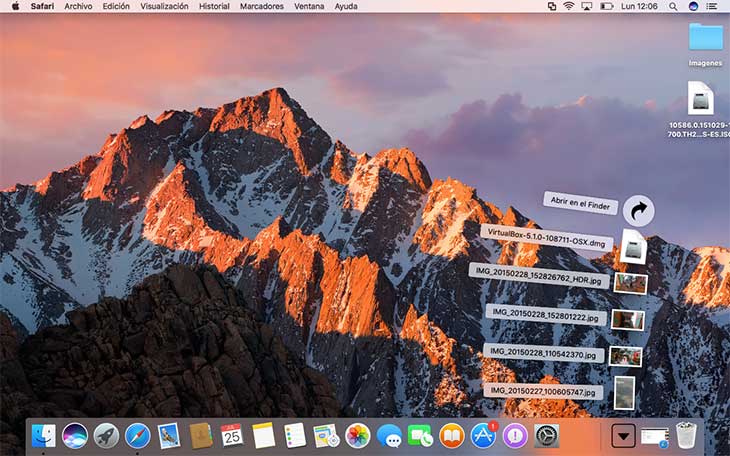Click the IMG_20150228_152801222.jpg thumbnail
Screen dimensions: 730x456
click(x=628, y=320)
